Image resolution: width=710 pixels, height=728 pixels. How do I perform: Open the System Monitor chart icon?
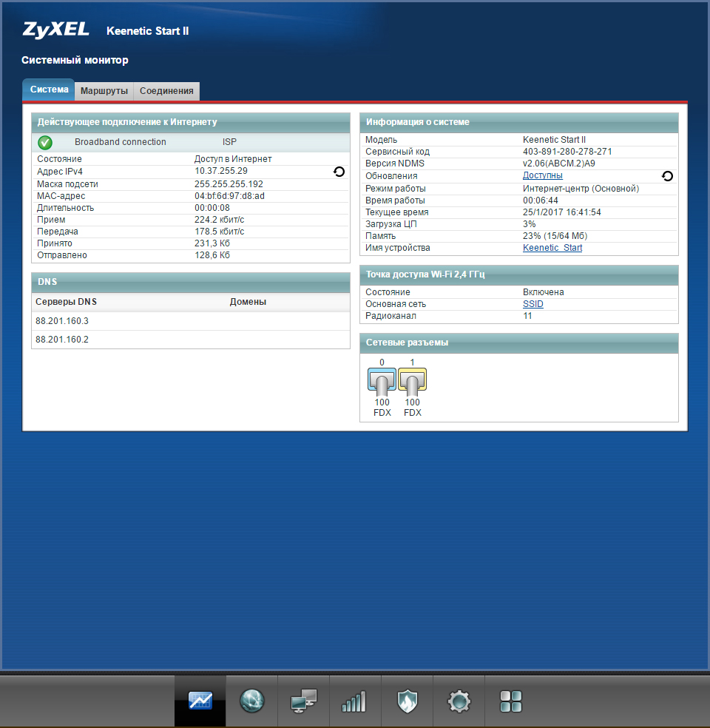point(200,701)
